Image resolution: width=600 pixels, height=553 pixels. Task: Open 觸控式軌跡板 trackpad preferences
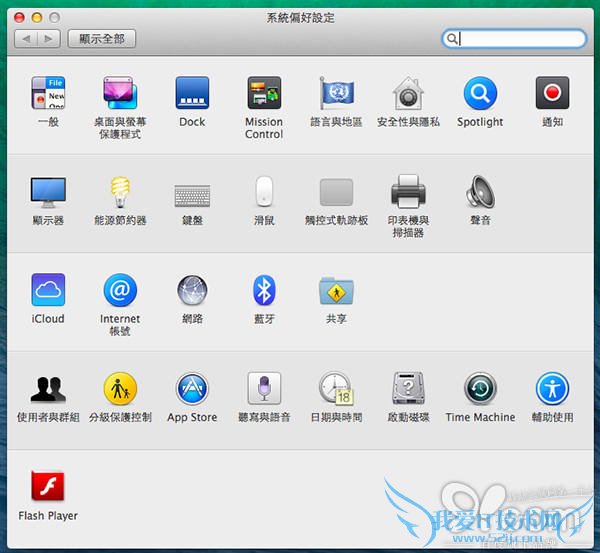point(336,192)
